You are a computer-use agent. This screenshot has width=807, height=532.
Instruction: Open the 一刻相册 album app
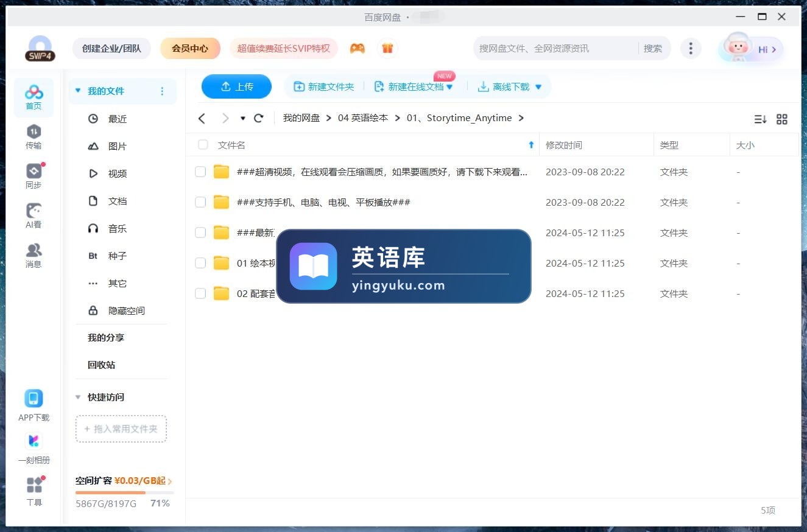point(33,441)
